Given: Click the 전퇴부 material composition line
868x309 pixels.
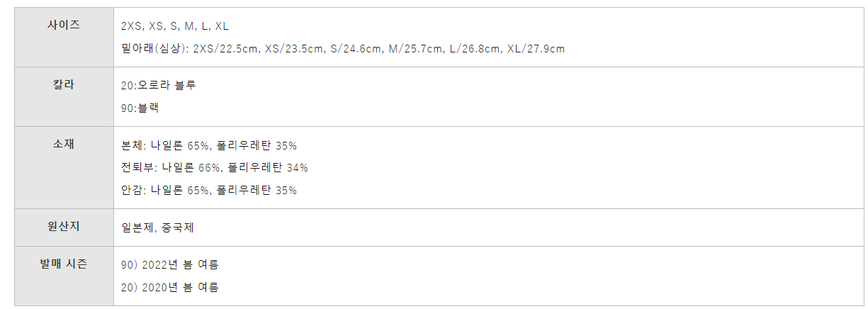Looking at the screenshot, I should tap(215, 168).
